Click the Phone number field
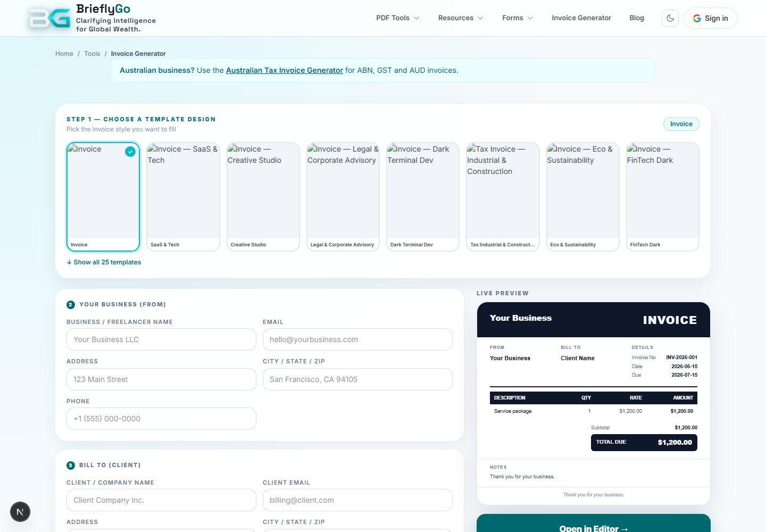The image size is (766, 532). coord(161,419)
